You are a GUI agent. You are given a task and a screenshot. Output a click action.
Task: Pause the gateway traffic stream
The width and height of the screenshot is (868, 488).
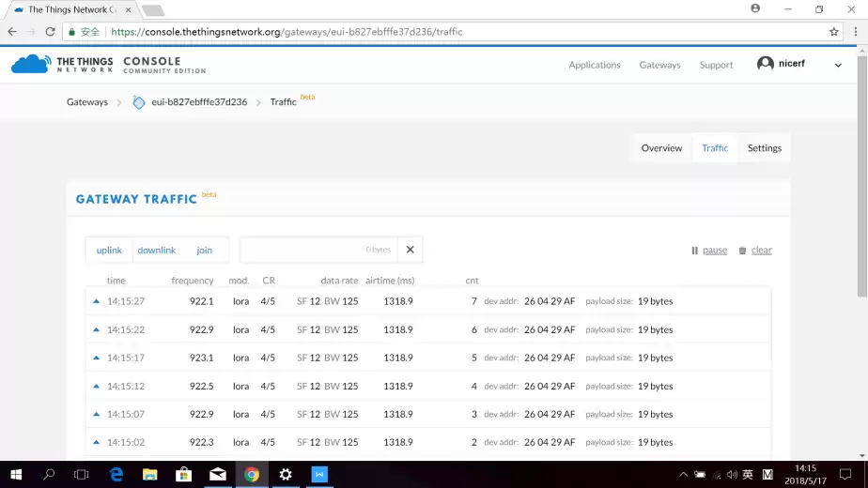pyautogui.click(x=709, y=251)
